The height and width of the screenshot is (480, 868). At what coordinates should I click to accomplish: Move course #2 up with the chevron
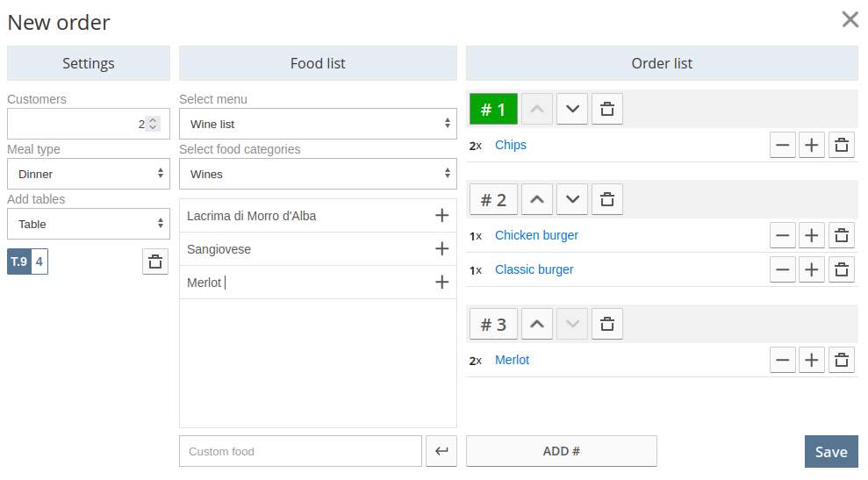537,199
